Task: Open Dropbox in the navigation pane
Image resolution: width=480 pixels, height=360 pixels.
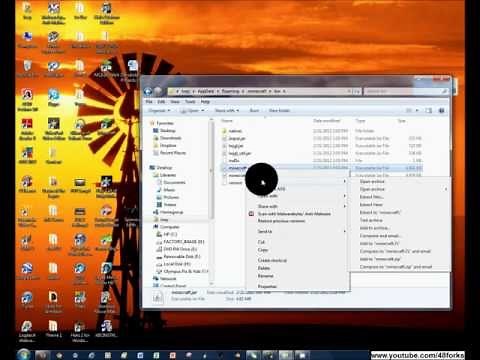Action: (x=168, y=146)
